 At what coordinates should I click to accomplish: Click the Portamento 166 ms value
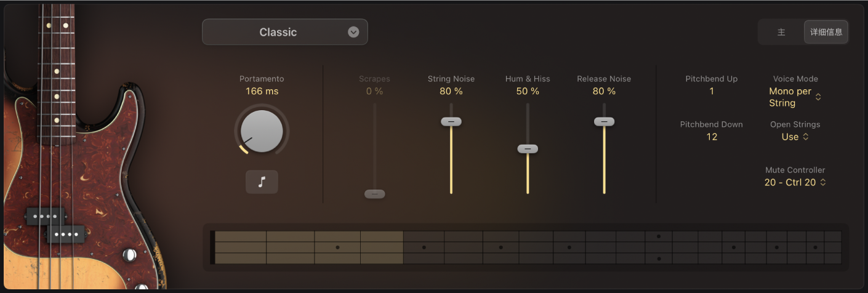(262, 91)
